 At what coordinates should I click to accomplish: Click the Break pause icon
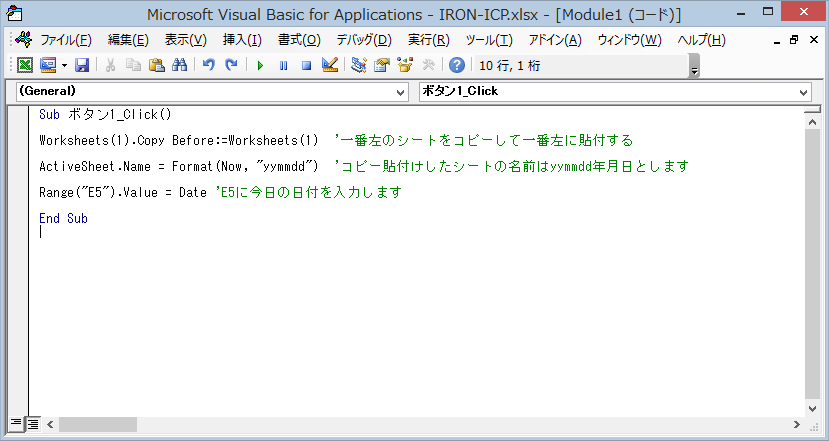pyautogui.click(x=283, y=66)
